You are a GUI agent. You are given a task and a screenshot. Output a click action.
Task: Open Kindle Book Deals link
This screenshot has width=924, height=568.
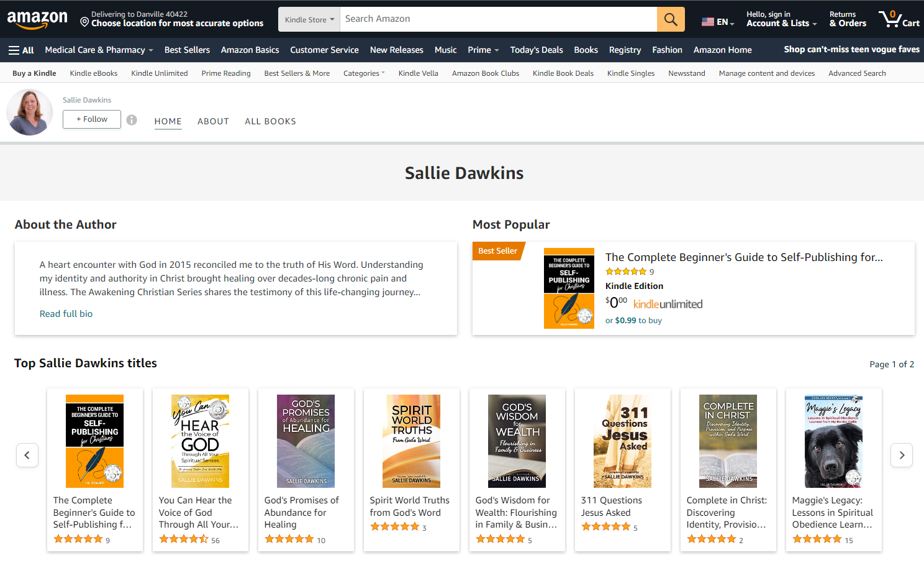click(563, 73)
